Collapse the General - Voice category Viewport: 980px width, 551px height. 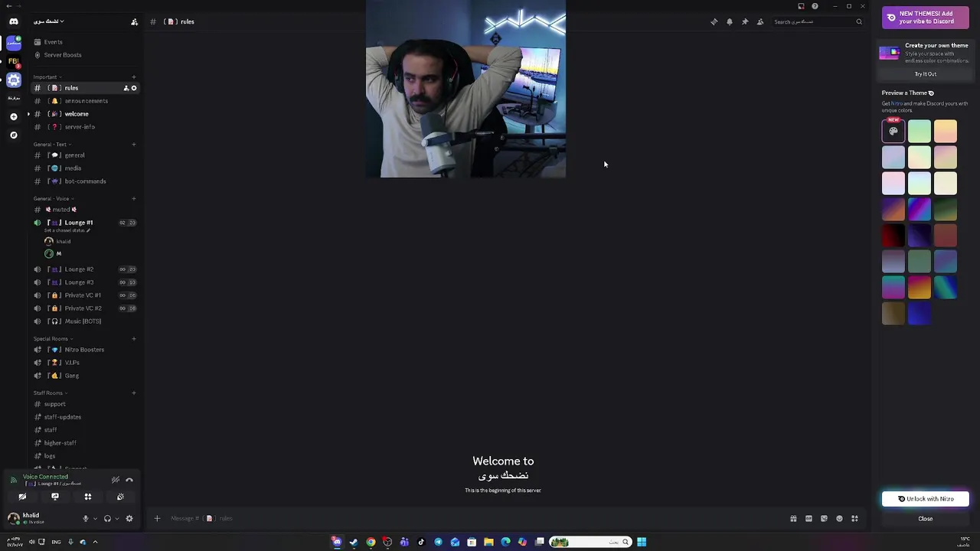[54, 199]
